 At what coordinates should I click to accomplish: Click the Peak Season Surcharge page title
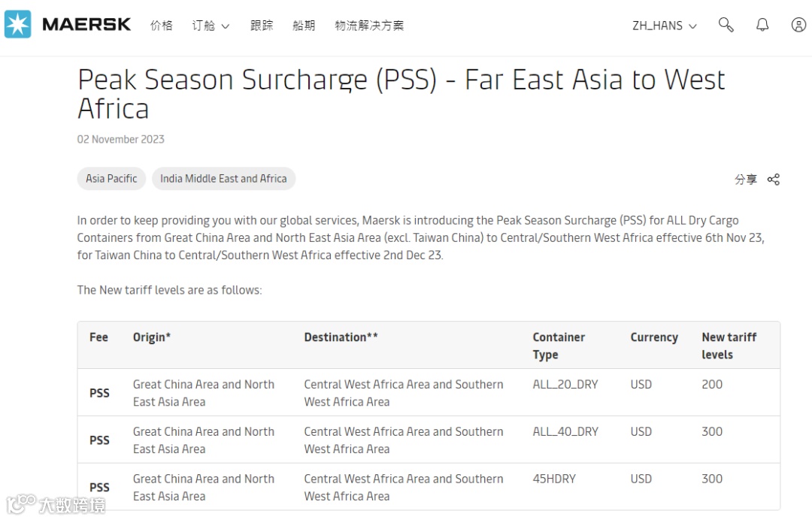pos(401,94)
